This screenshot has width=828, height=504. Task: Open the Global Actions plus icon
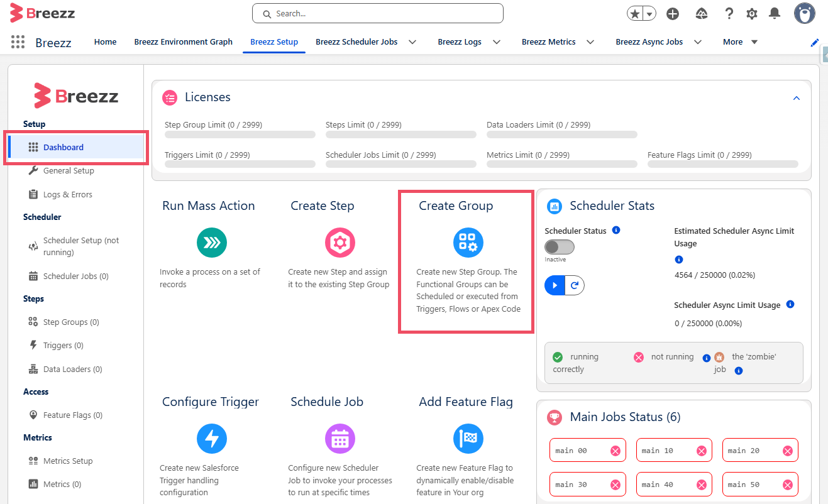coord(673,14)
